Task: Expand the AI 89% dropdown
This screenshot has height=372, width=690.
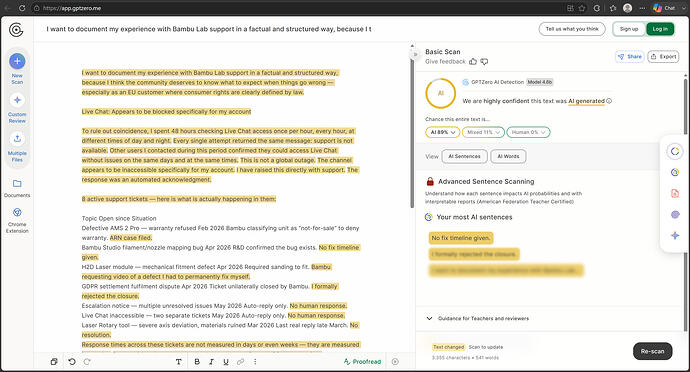Action: pos(443,132)
